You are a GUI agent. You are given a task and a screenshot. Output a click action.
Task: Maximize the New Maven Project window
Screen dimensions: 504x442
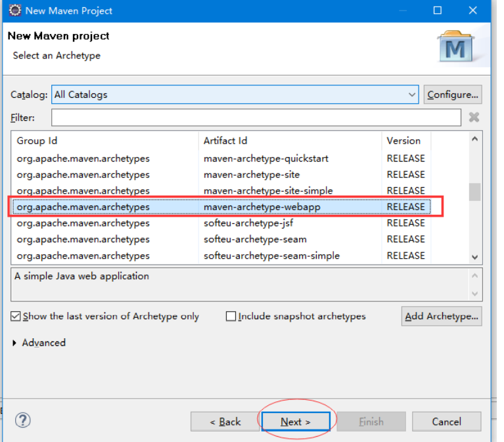[x=438, y=11]
